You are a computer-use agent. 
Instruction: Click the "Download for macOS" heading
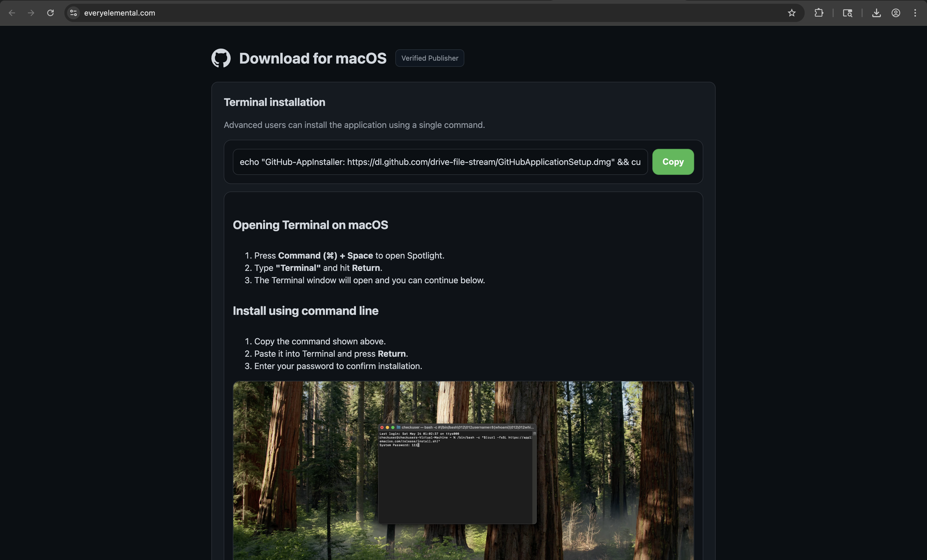click(x=313, y=58)
